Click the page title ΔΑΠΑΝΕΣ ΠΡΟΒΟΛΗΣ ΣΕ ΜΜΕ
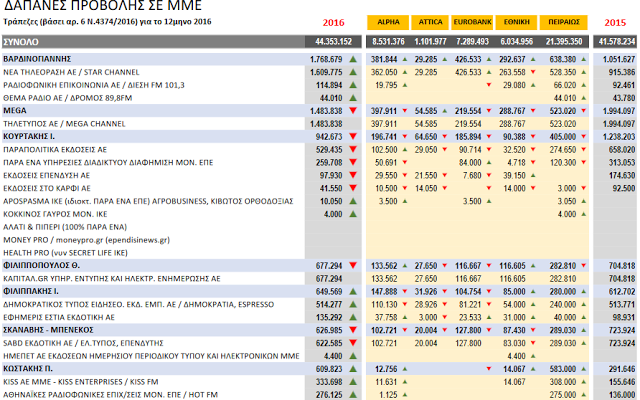This screenshot has width=640, height=400. pos(102,6)
